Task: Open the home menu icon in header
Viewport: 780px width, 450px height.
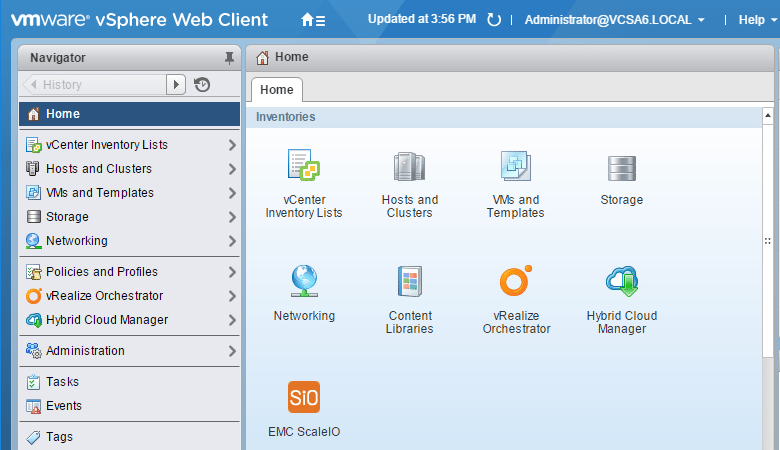Action: tap(313, 20)
